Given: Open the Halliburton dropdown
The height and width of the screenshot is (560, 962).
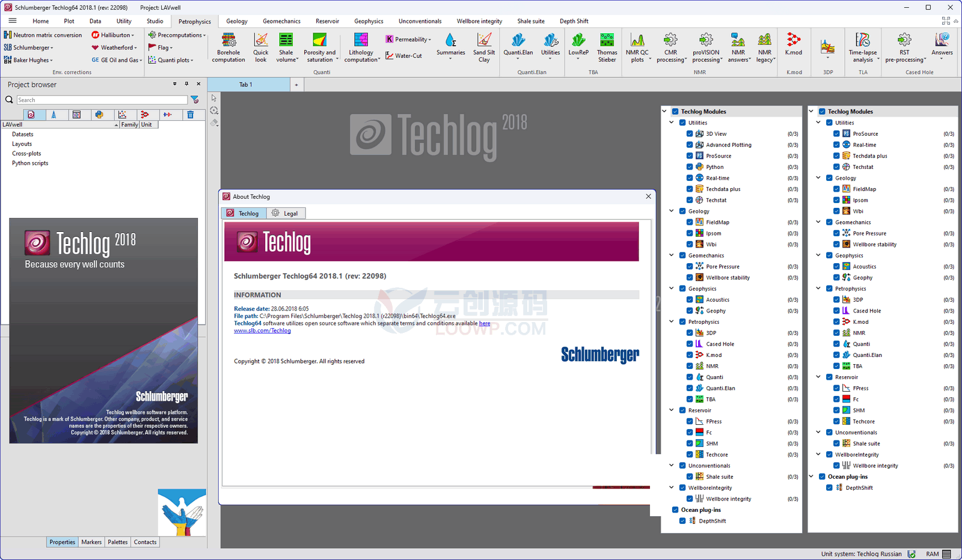Looking at the screenshot, I should click(113, 35).
